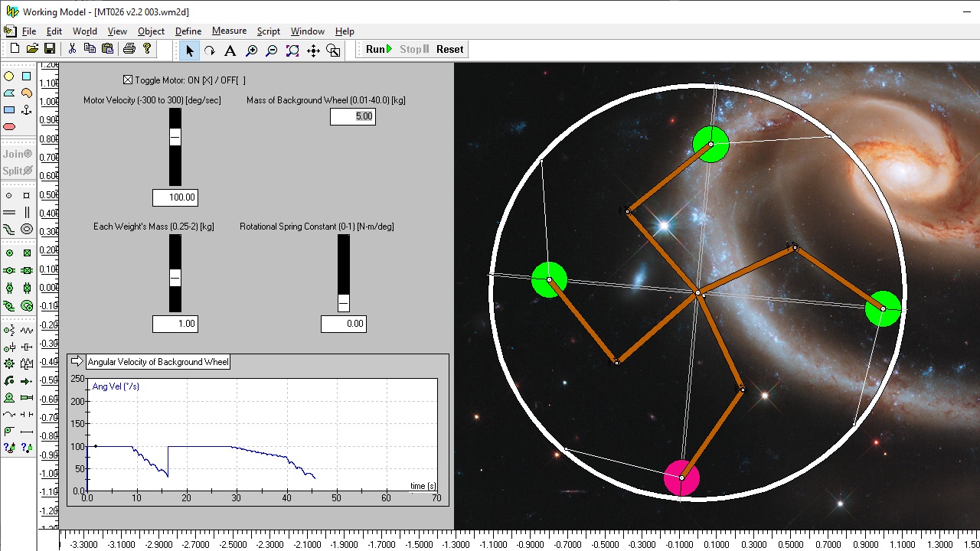Select the Spring tool
Screen dimensions: 980x551
point(27,330)
